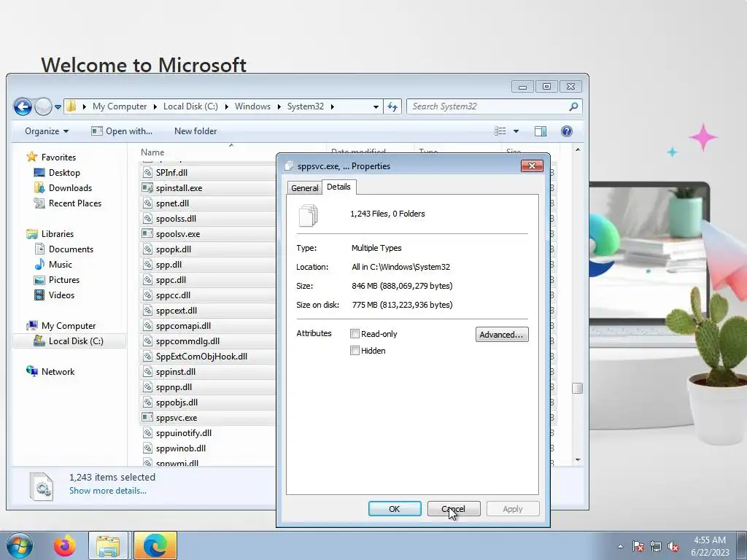Open Downloads in the navigation pane
Image resolution: width=747 pixels, height=560 pixels.
click(70, 187)
